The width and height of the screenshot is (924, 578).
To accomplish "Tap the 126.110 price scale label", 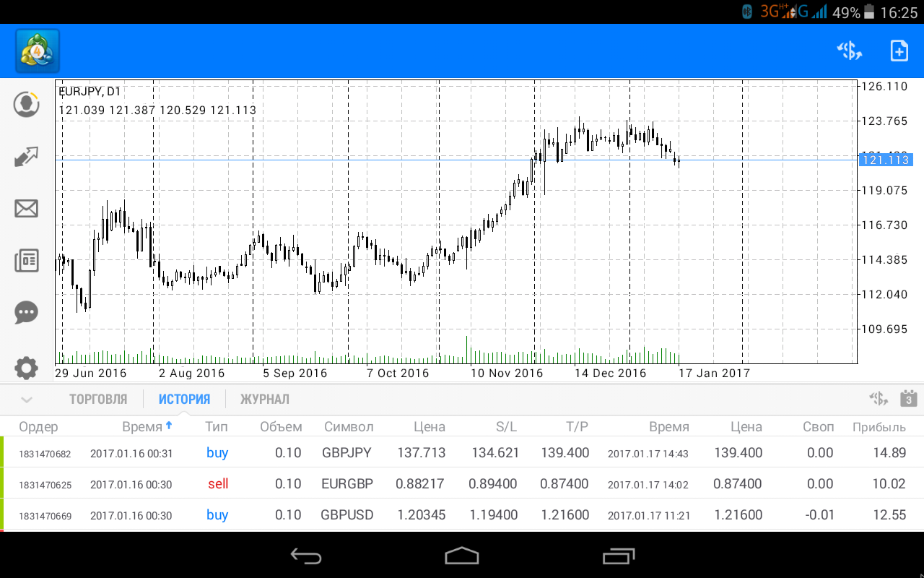I will pos(885,86).
